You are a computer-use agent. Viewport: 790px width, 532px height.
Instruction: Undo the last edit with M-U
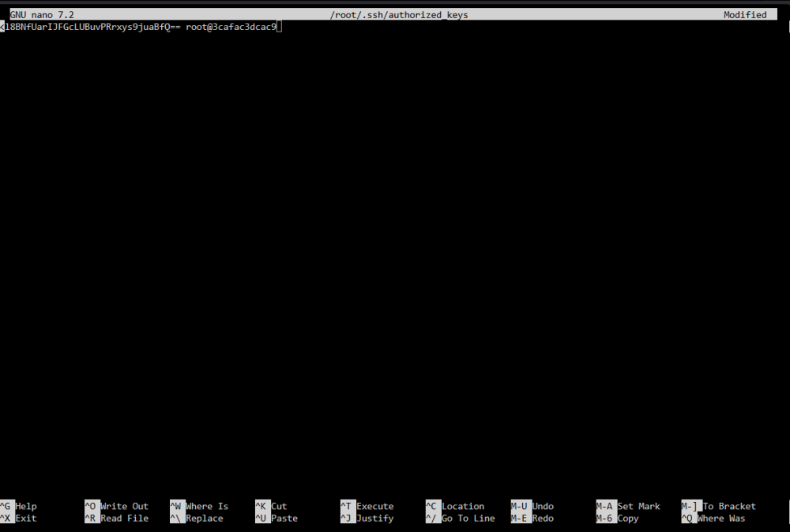(533, 506)
